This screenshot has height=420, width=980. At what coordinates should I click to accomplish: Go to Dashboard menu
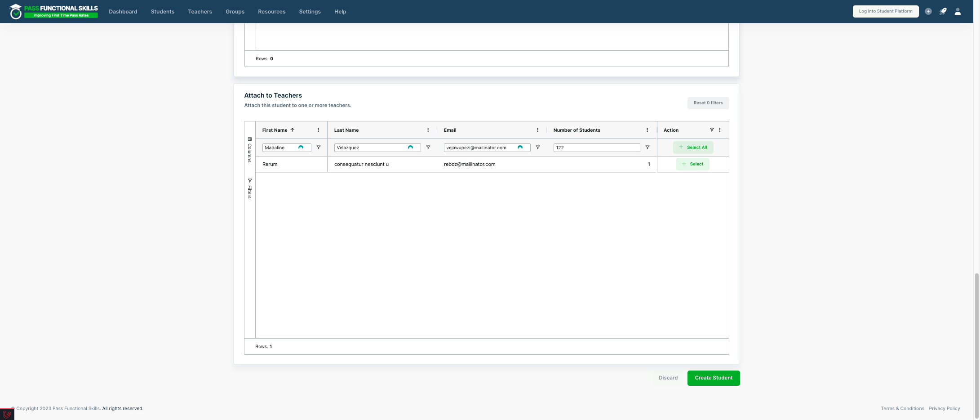tap(123, 12)
